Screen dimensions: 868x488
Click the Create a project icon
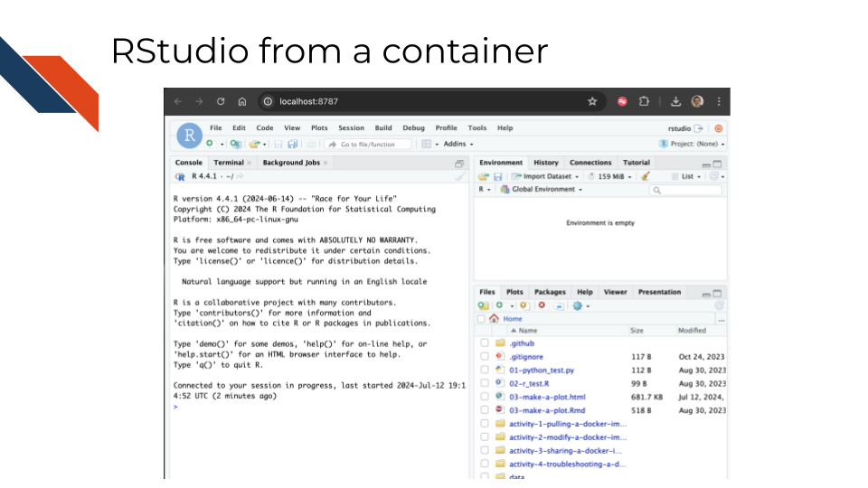click(x=235, y=144)
